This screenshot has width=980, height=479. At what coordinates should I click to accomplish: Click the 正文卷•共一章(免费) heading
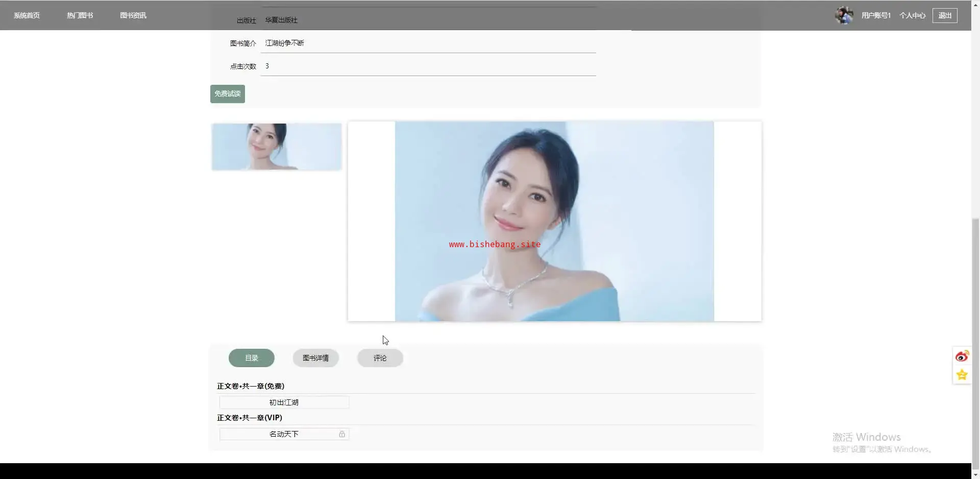click(x=251, y=386)
